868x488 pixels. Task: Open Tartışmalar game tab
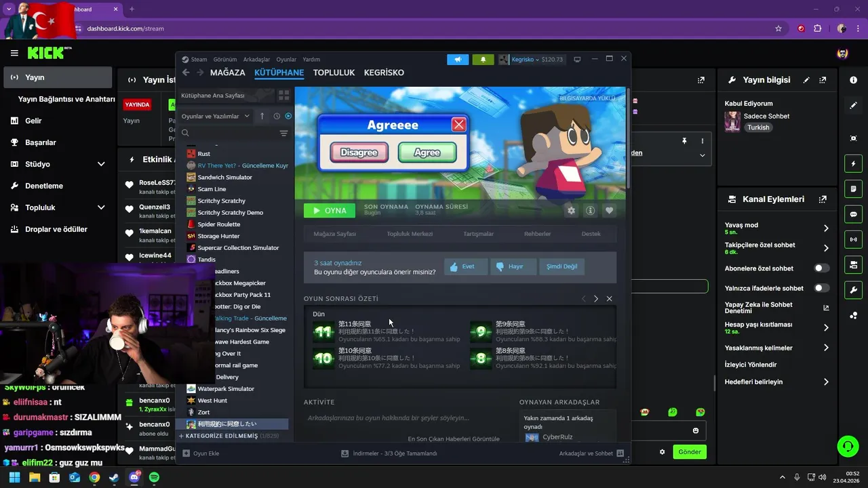tap(478, 234)
